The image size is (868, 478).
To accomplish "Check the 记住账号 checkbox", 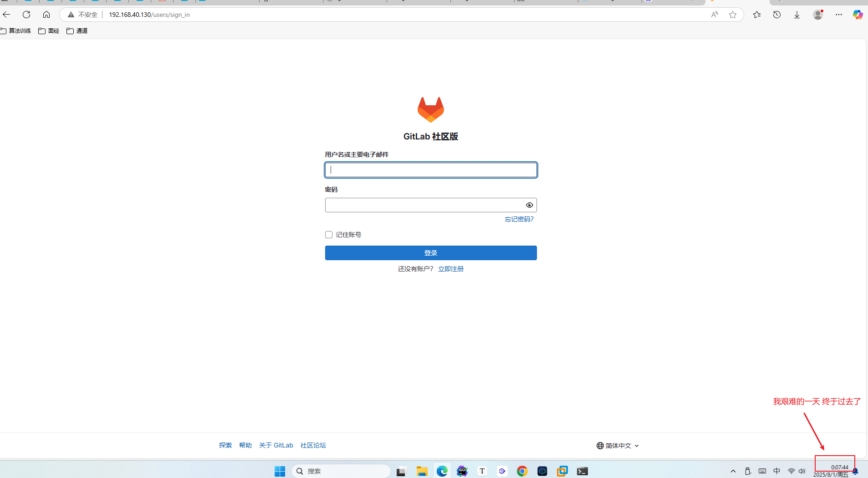I will pos(329,235).
